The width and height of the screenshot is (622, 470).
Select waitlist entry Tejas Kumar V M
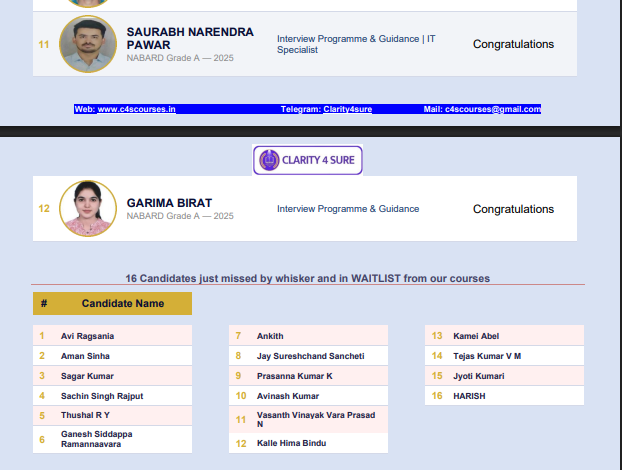pos(504,356)
